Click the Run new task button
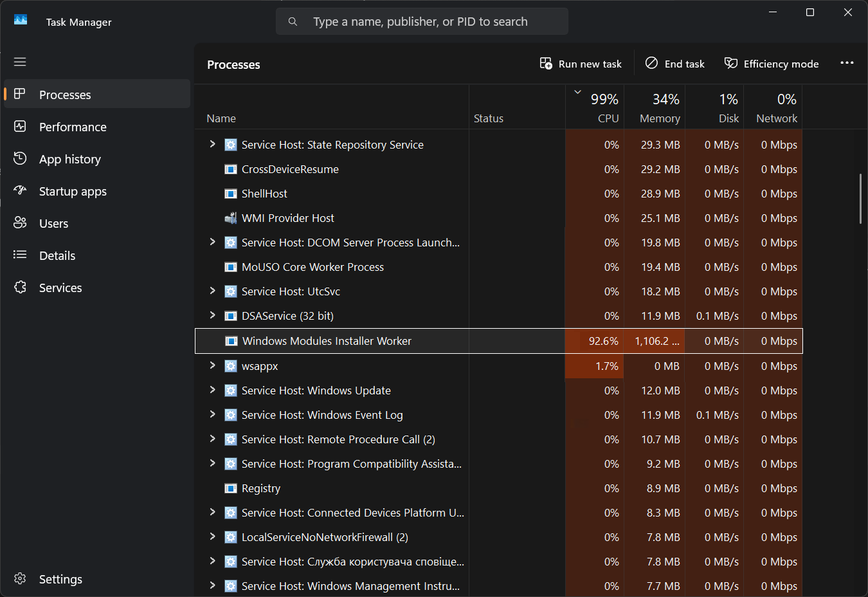Image resolution: width=868 pixels, height=597 pixels. (x=581, y=64)
